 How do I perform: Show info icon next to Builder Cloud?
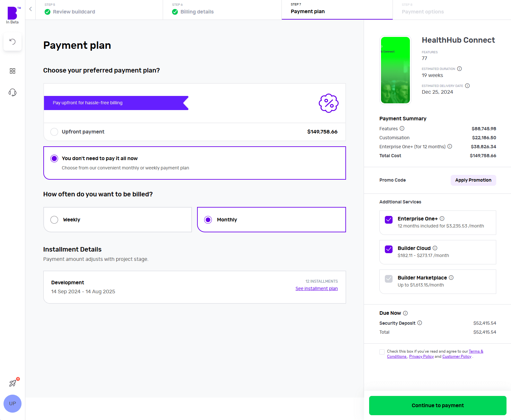coord(435,248)
